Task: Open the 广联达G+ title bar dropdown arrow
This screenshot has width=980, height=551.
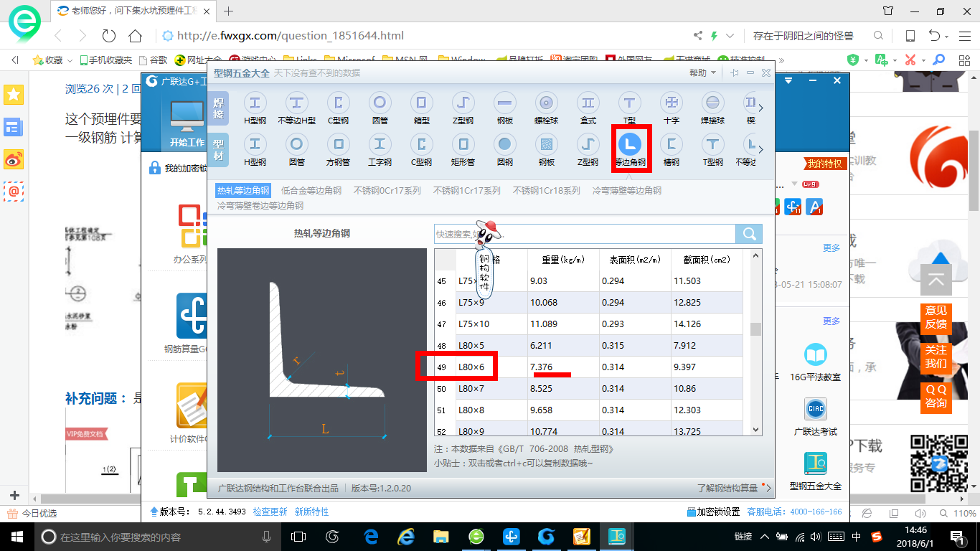Action: pos(787,81)
